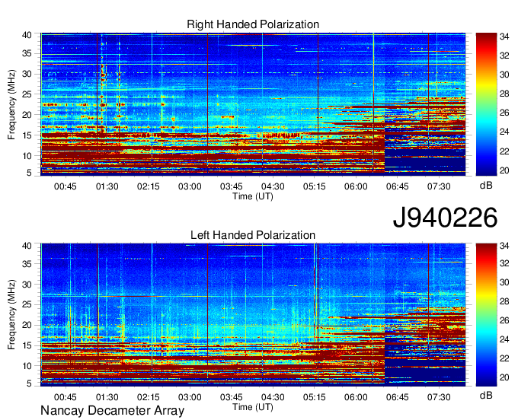Click the 02:15 tick under the bottom plot

point(149,397)
